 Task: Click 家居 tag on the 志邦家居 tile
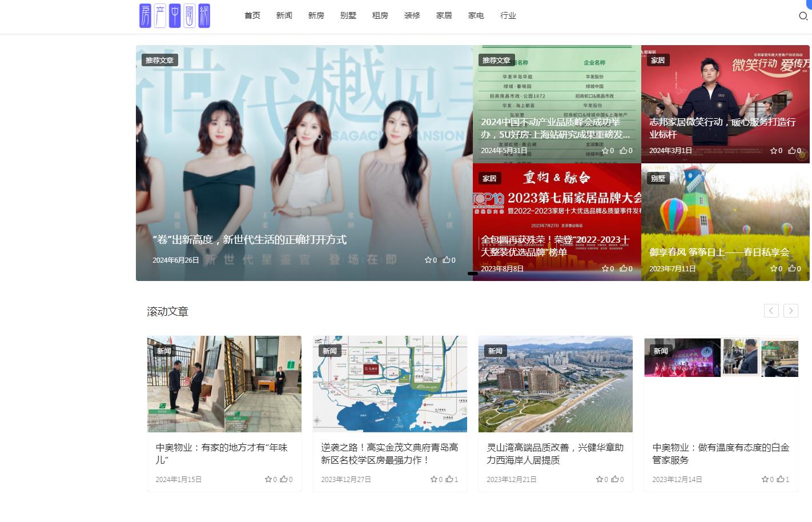[658, 60]
